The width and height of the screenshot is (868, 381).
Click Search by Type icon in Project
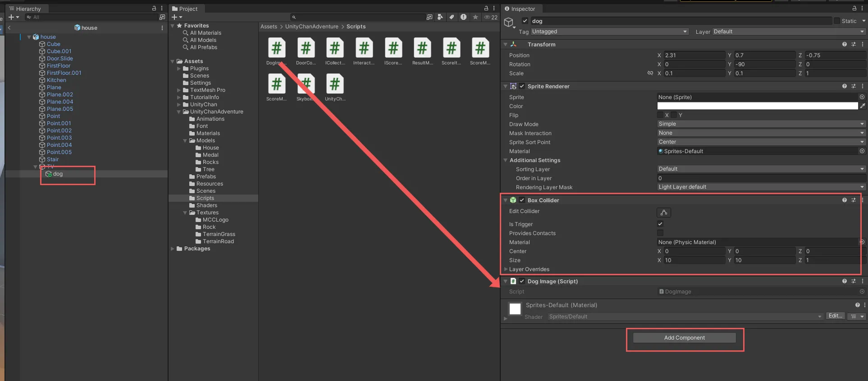[x=440, y=17]
